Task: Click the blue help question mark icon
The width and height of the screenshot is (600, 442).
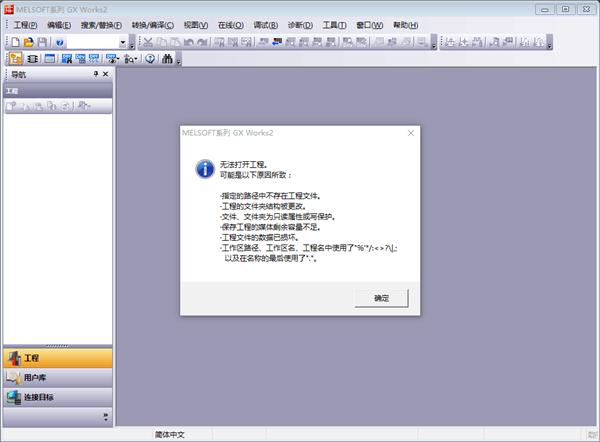Action: point(60,42)
